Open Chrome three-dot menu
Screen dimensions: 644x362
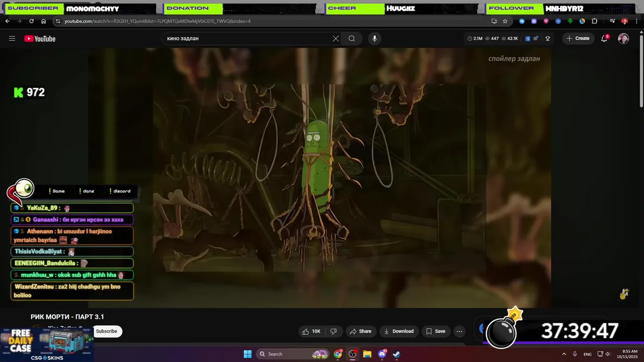click(x=636, y=21)
